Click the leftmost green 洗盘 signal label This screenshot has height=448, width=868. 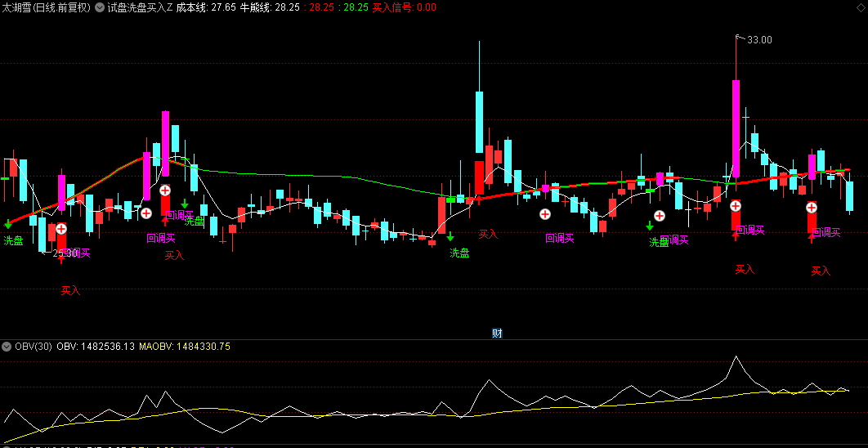coord(13,241)
